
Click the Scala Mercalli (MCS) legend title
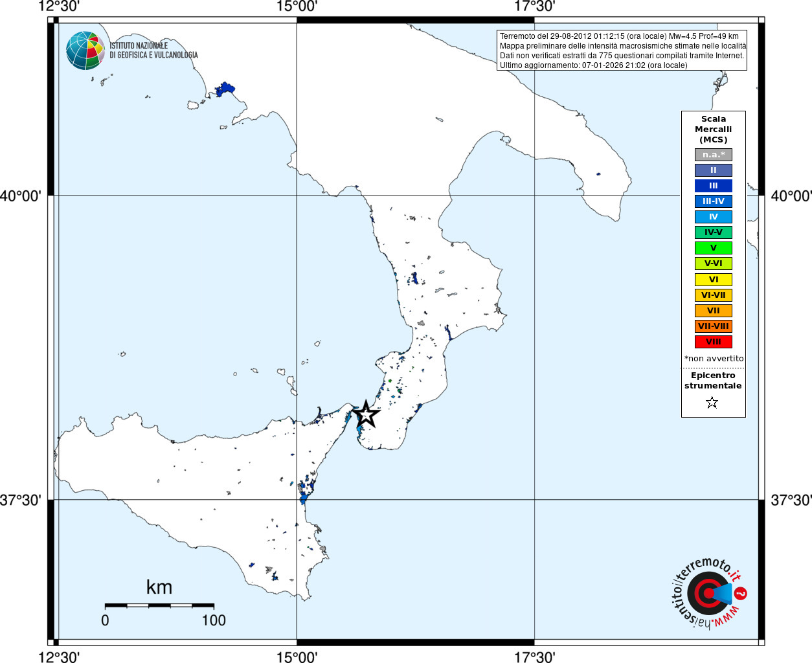[714, 129]
